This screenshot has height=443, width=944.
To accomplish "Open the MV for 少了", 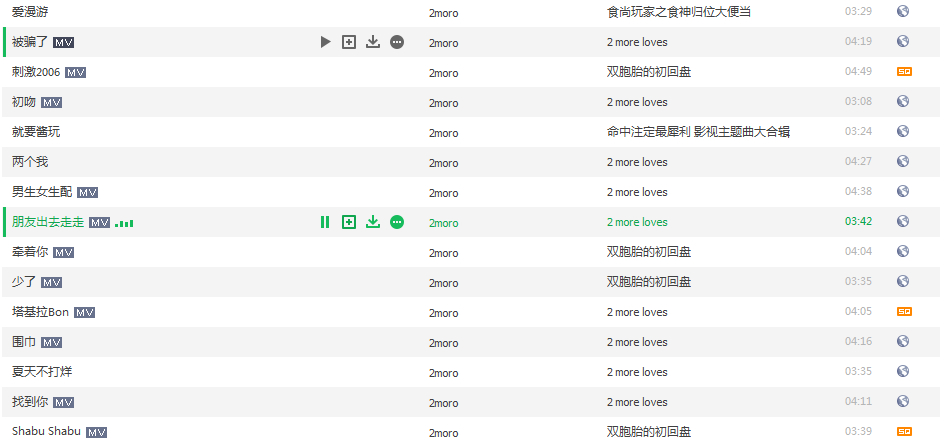I will [x=51, y=283].
